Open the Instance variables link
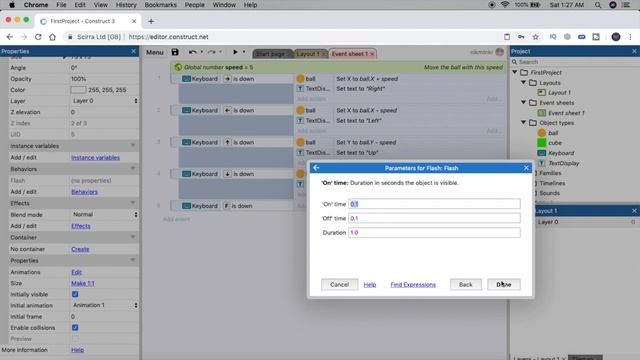 coord(96,158)
